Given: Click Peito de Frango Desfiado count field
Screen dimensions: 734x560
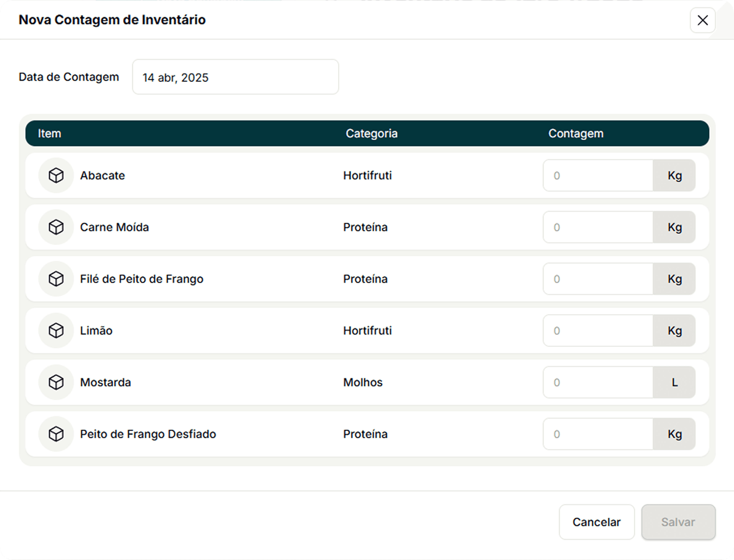Looking at the screenshot, I should [598, 434].
